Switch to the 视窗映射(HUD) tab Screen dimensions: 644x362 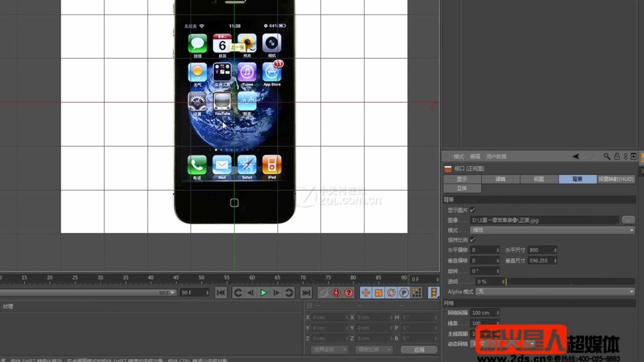pyautogui.click(x=616, y=179)
